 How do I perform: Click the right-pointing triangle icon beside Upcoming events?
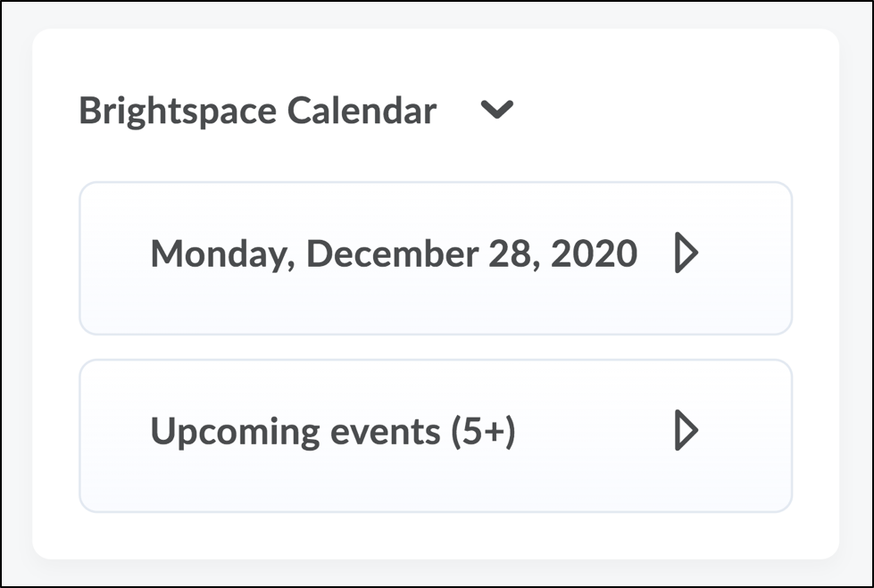pyautogui.click(x=685, y=432)
